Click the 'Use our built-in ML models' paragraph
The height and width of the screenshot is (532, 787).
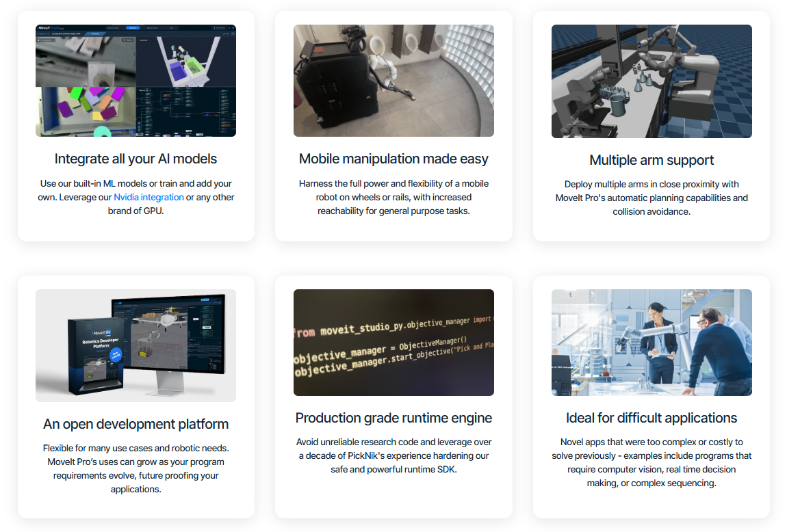click(136, 197)
